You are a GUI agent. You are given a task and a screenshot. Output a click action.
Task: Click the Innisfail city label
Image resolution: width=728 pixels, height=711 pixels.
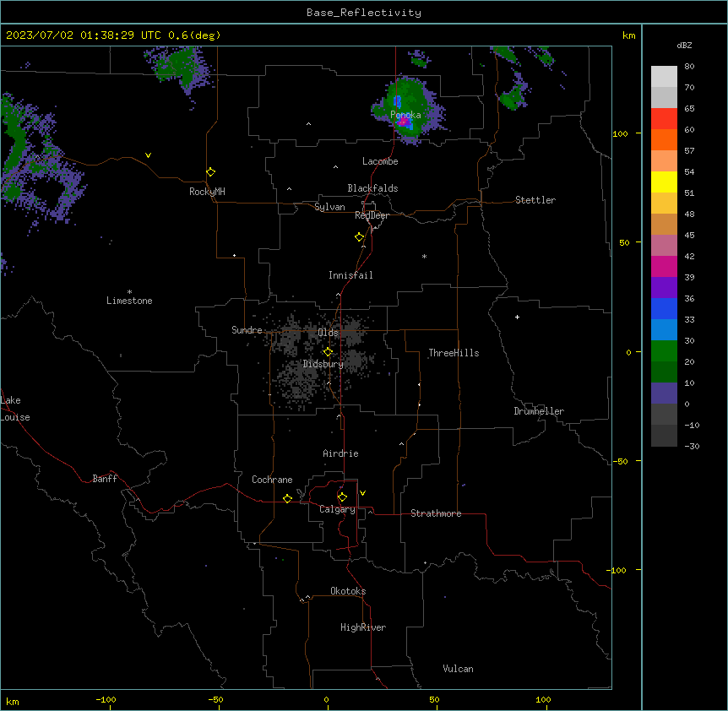coord(350,275)
